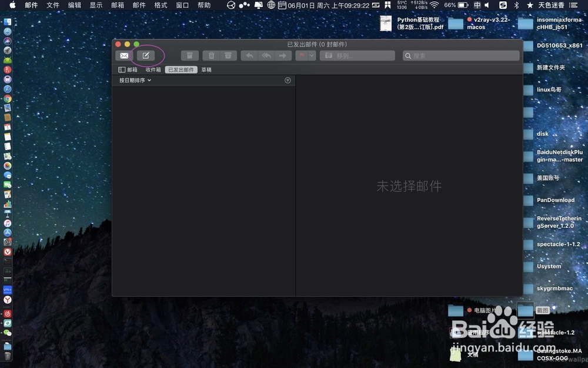
Task: Select the PanDownload desktop folder
Action: (549, 200)
